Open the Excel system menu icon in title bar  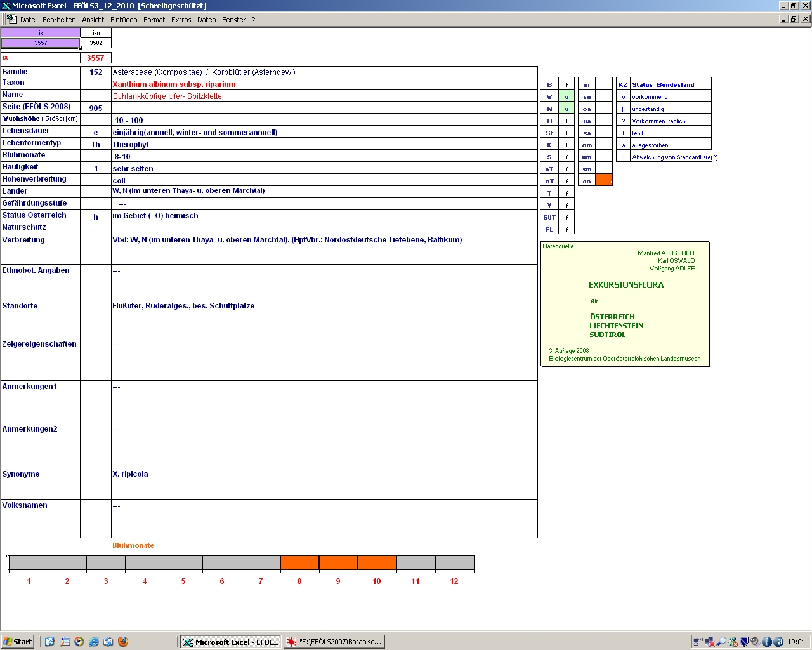pyautogui.click(x=6, y=6)
